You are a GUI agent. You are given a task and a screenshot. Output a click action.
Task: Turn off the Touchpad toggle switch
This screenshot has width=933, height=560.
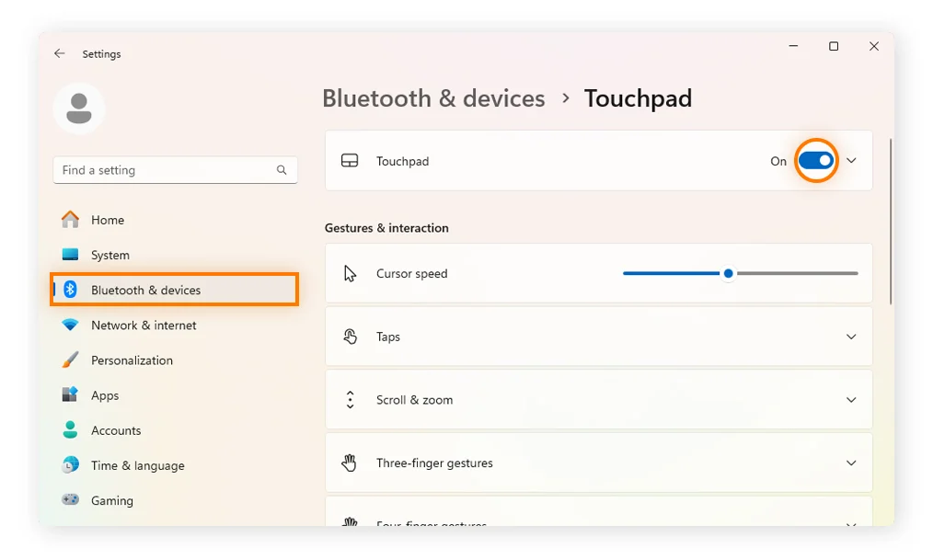point(815,161)
